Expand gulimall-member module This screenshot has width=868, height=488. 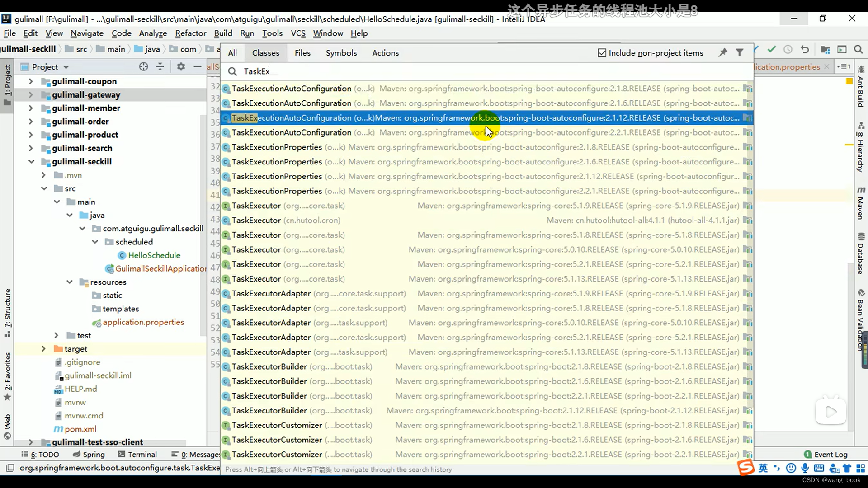pos(30,108)
